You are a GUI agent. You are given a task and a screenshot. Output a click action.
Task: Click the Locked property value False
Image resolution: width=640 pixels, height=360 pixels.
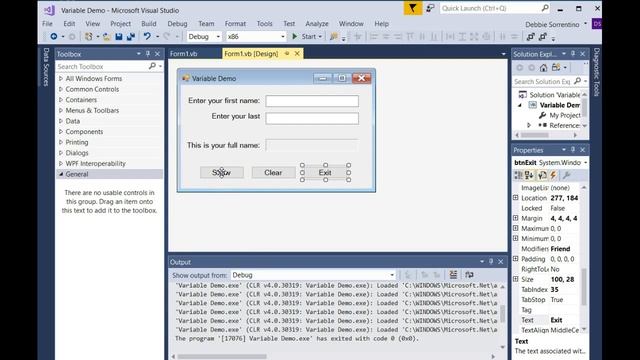[558, 208]
